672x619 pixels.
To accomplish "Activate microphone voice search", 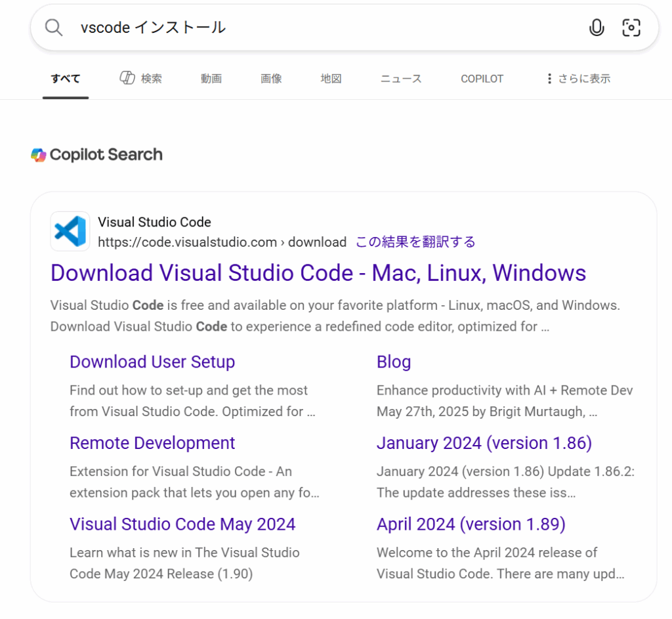I will [596, 28].
